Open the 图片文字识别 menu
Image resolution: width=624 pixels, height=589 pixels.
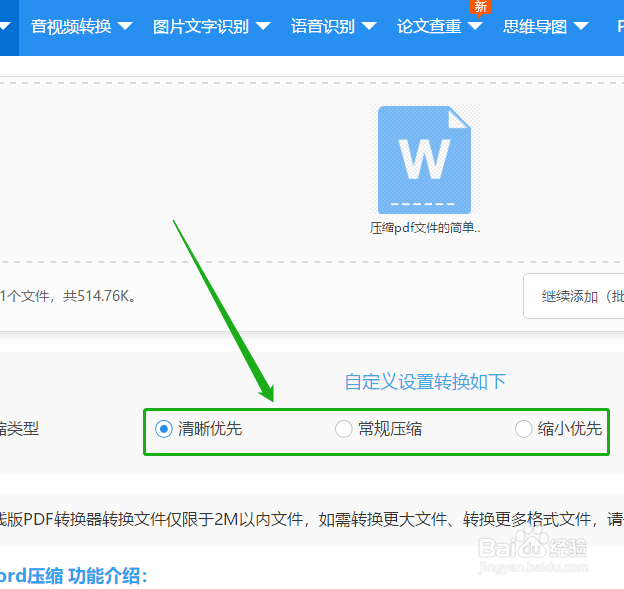(201, 27)
